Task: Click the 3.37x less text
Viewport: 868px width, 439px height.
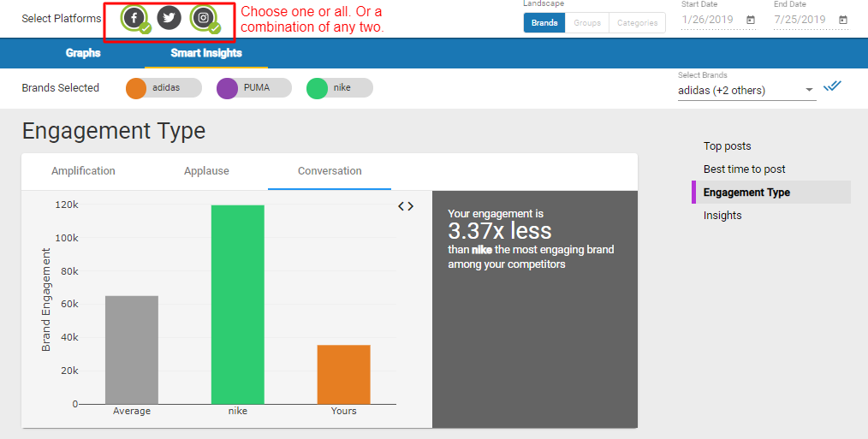Action: pos(499,231)
